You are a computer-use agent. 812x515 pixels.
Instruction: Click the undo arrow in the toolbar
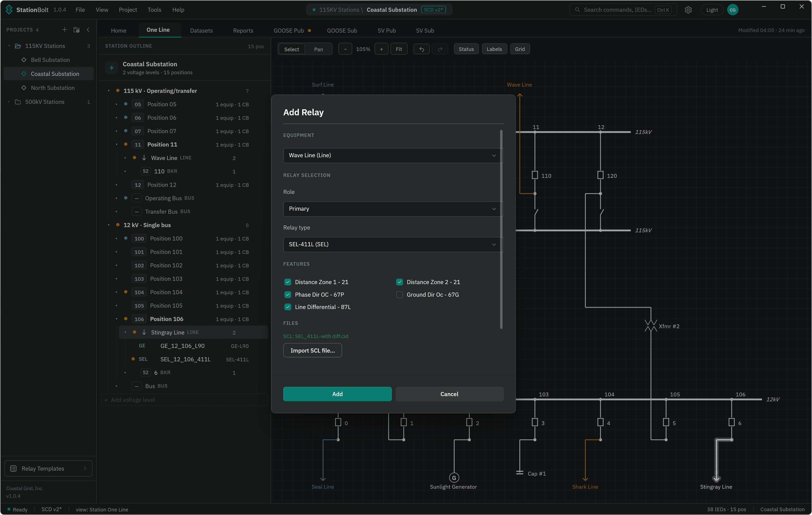[x=422, y=49]
